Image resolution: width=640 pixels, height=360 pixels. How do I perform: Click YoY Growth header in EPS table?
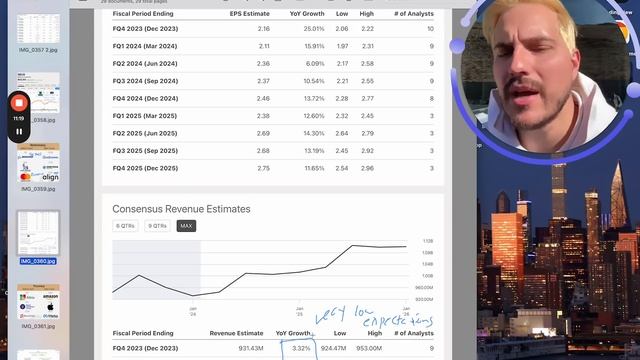coord(307,14)
